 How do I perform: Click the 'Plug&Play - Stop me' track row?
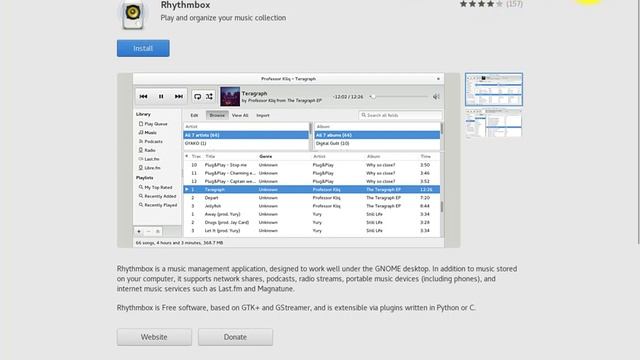312,165
